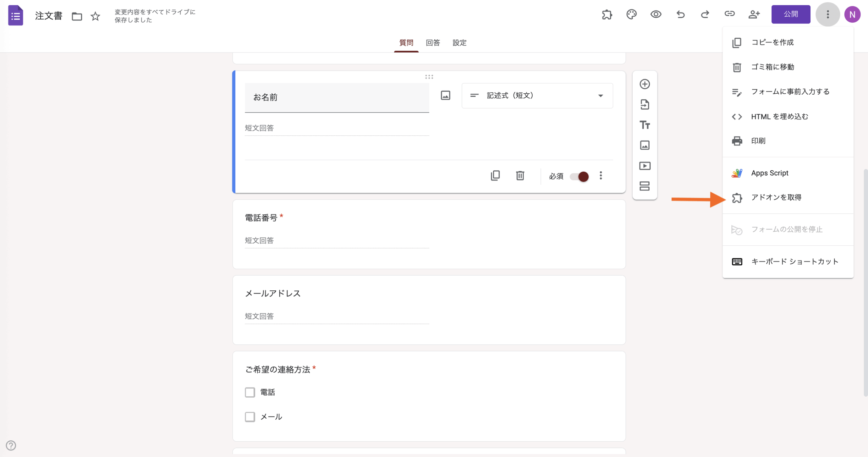The image size is (868, 457).
Task: Click the header more options three-dot button
Action: pyautogui.click(x=828, y=14)
